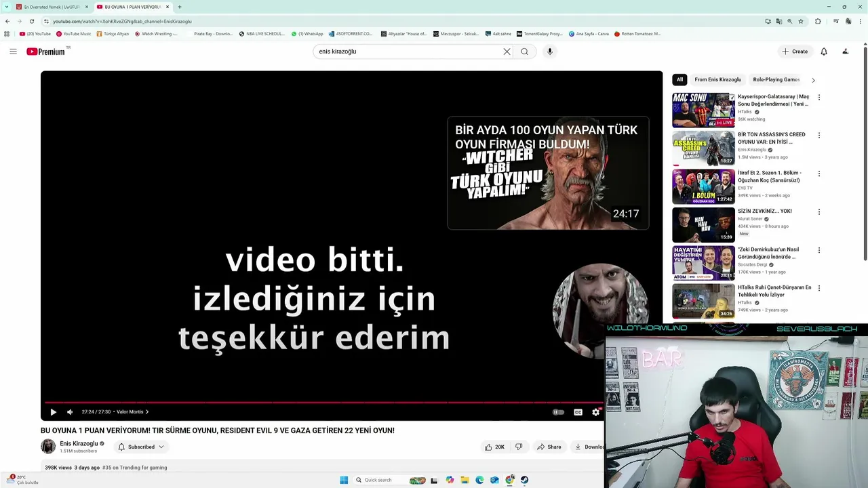Open options for Itiraf Et Oğuzhan Koç video
868x488 pixels.
click(818, 174)
